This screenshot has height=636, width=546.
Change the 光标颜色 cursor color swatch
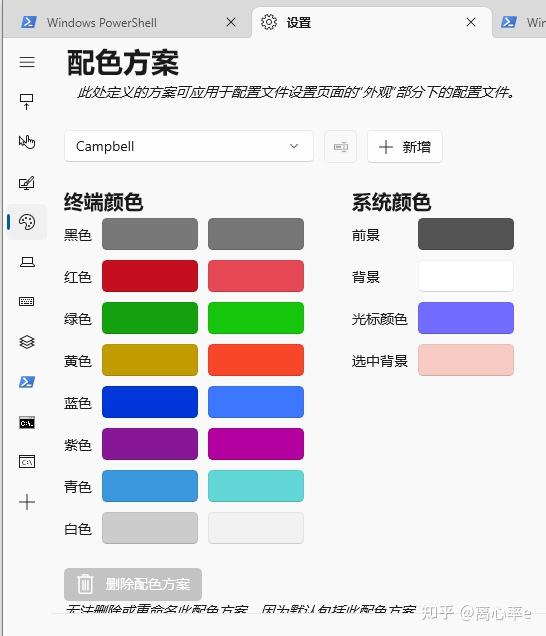(x=466, y=318)
